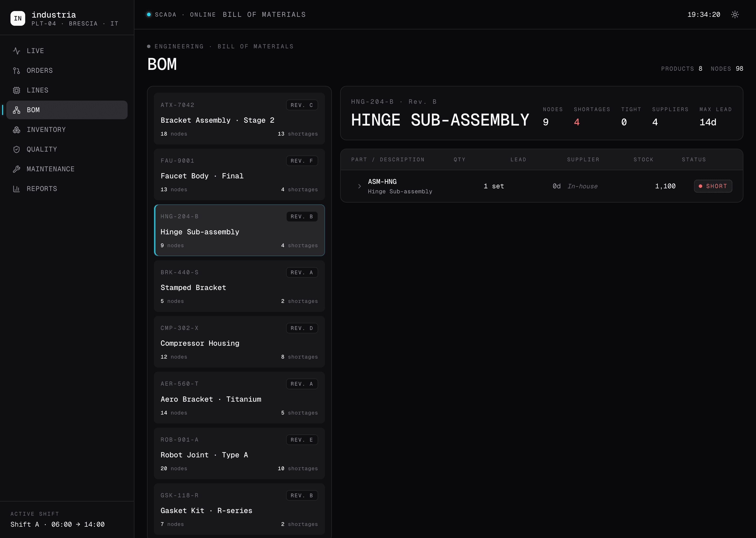Click the Inventory boxes icon
756x538 pixels.
17,130
